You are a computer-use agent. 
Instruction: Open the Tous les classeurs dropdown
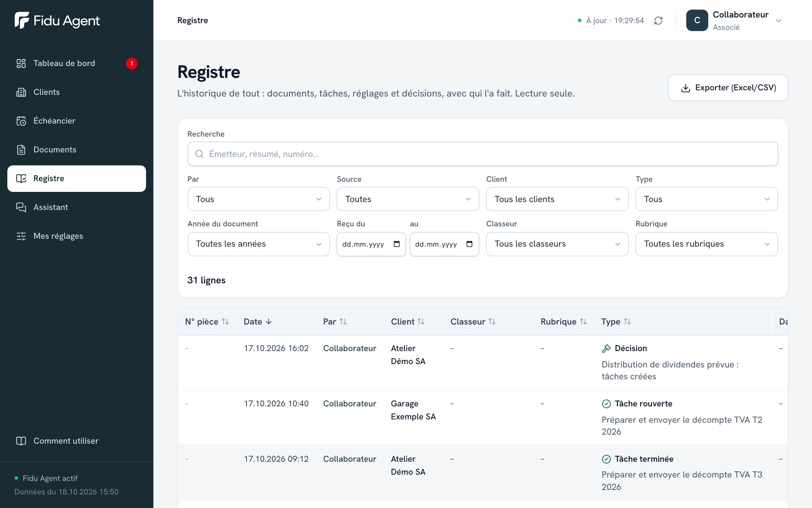tap(557, 244)
